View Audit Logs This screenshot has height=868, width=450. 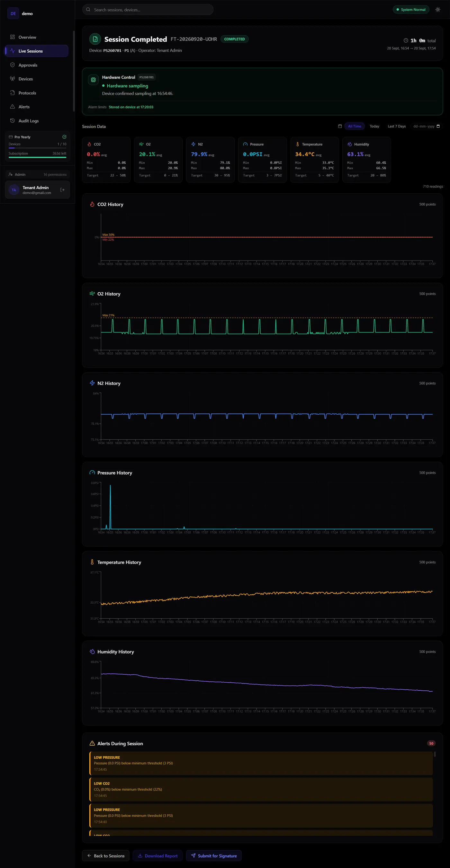37,121
